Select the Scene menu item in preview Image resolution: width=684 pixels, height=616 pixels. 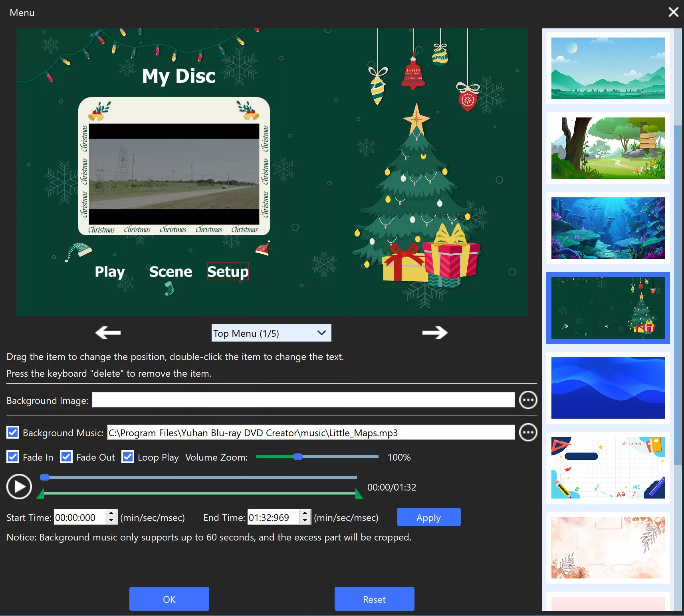171,272
